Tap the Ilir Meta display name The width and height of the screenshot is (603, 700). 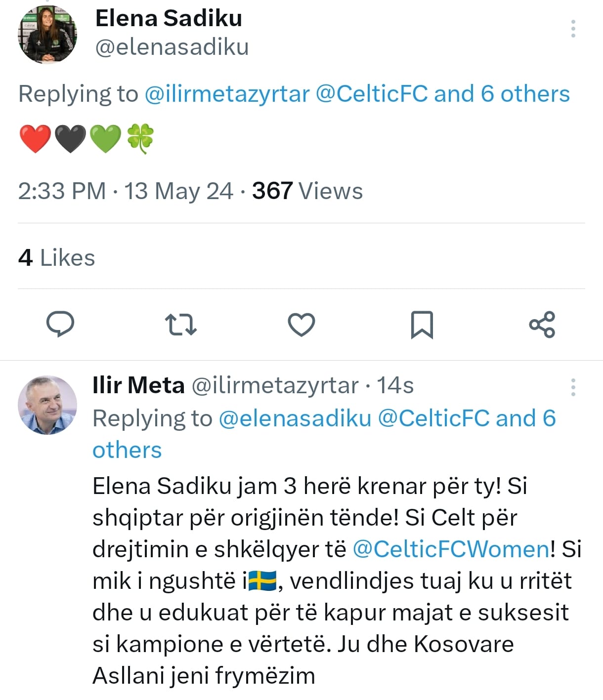pos(138,385)
